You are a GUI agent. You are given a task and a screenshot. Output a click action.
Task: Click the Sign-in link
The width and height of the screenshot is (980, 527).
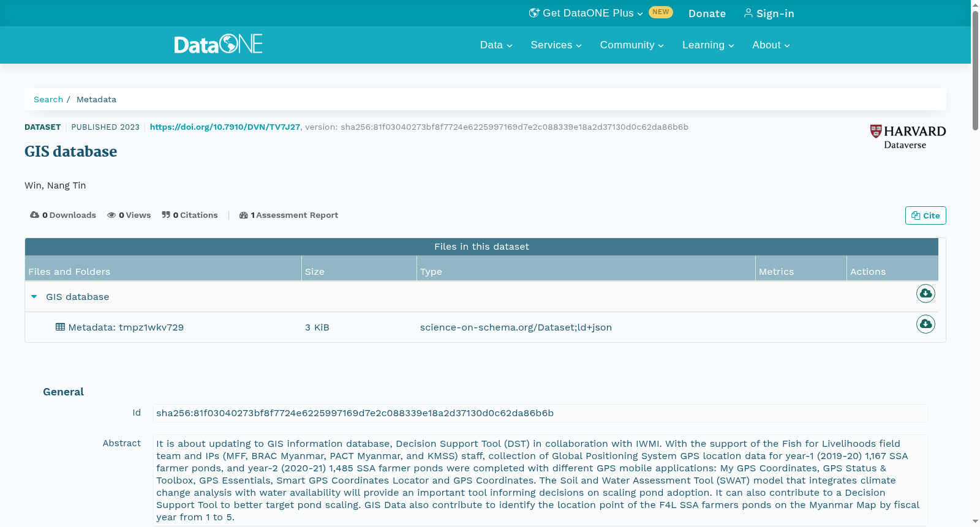click(769, 13)
